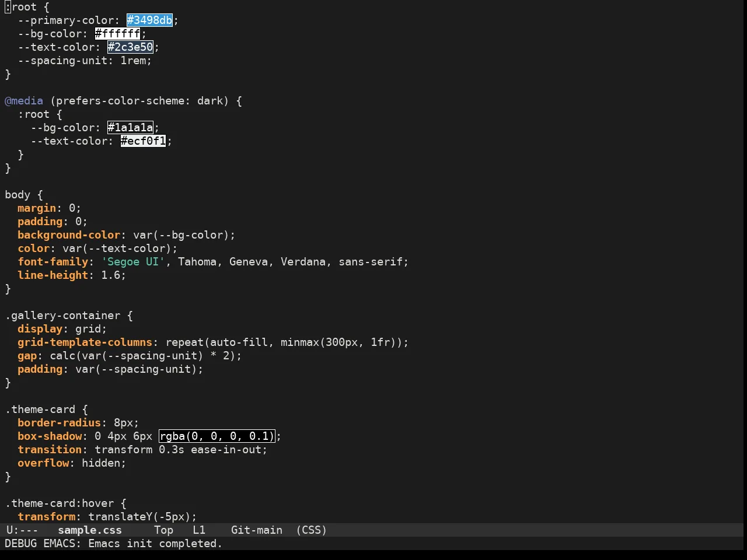Viewport: 747px width, 560px height.
Task: Click the sample.css buffer name in mode line
Action: pyautogui.click(x=90, y=530)
